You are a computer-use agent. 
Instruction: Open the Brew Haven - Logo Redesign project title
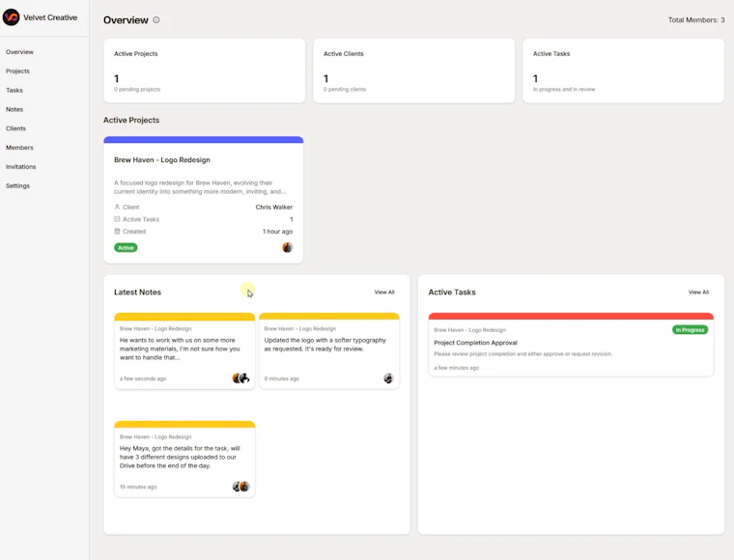click(162, 160)
